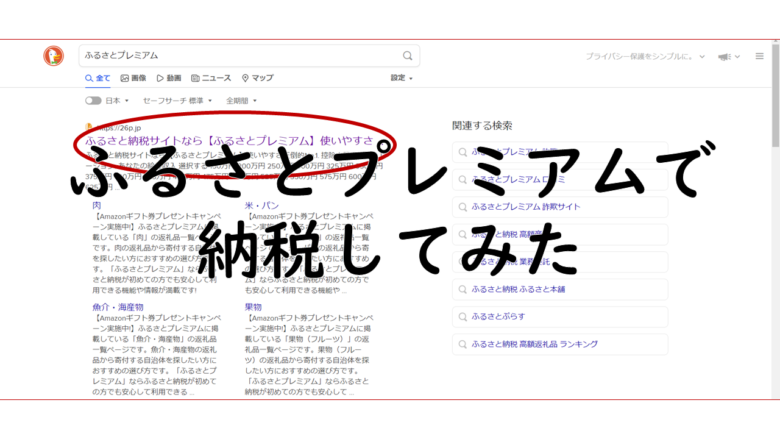Open the 全期間 time filter dropdown
Screen dimensions: 780x439
[x=241, y=100]
